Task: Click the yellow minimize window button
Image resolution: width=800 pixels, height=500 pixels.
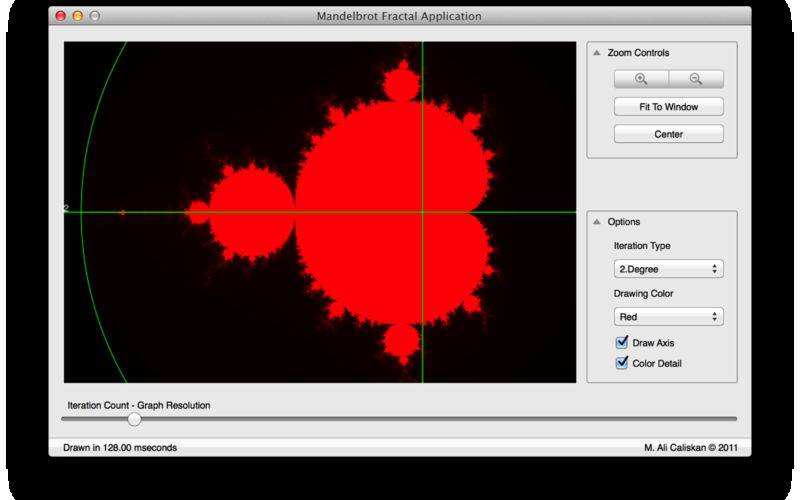Action: [78, 16]
